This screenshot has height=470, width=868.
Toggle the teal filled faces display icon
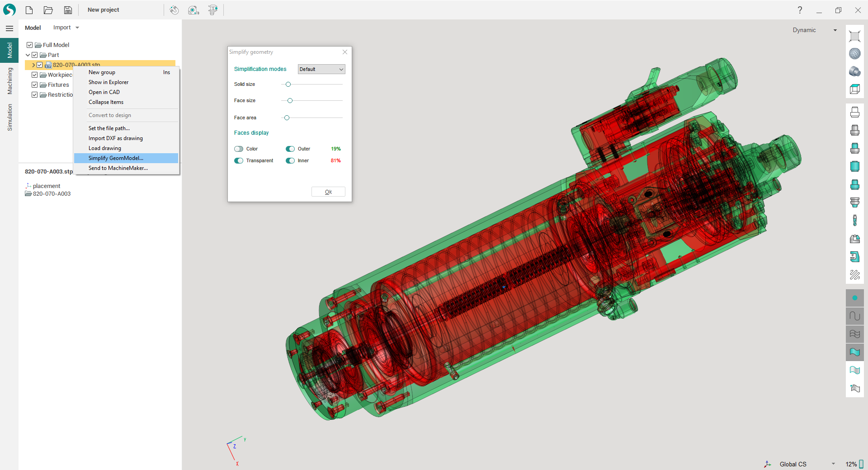point(854,352)
